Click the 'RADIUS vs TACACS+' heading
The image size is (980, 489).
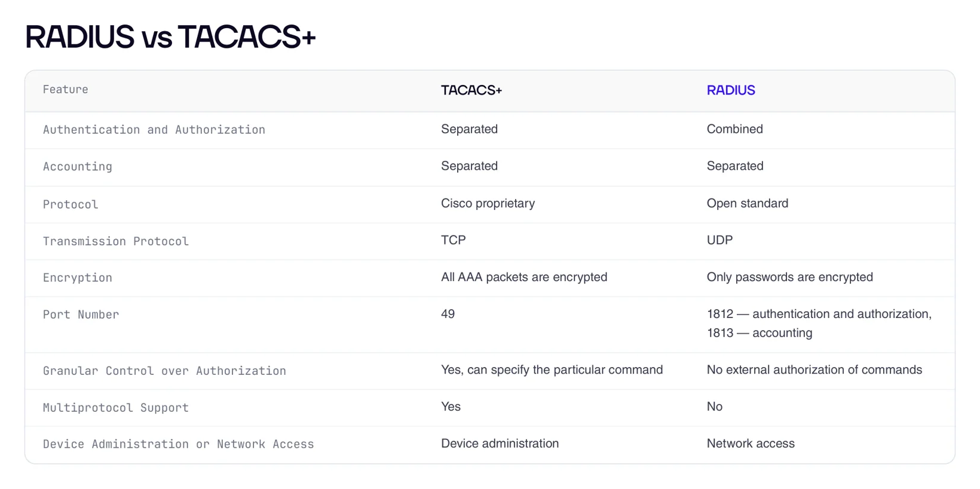[x=170, y=36]
